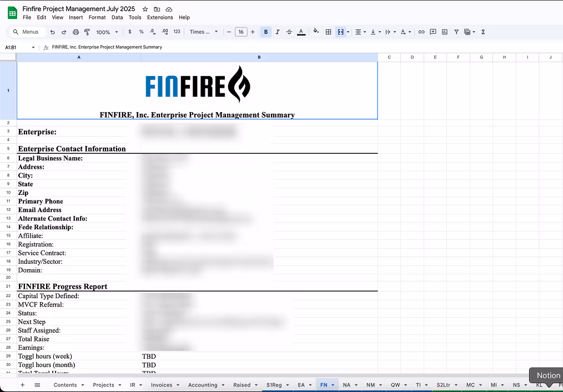Select the 'Toggl hours (week)' cell
The width and height of the screenshot is (563, 392).
pos(79,356)
